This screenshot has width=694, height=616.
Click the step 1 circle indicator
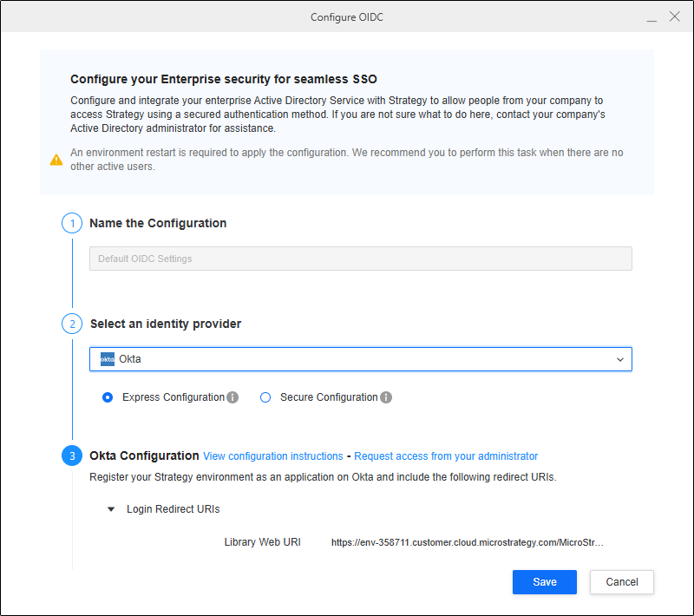click(x=71, y=224)
